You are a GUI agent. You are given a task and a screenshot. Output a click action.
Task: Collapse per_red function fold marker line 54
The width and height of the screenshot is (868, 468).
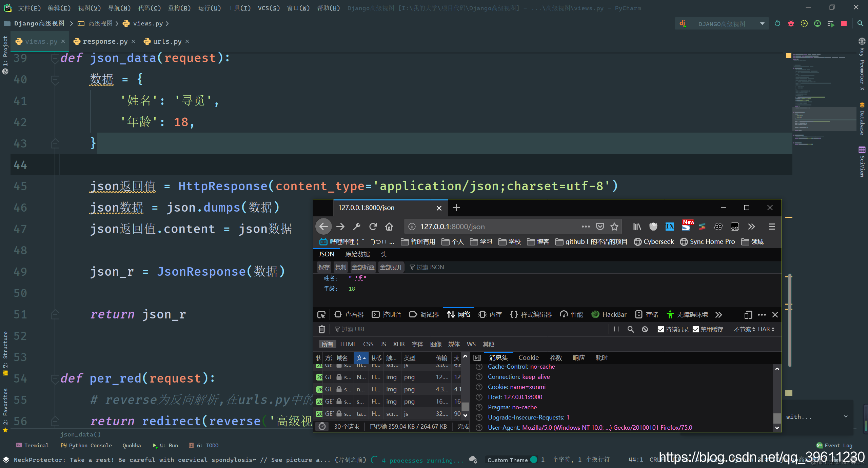(54, 378)
